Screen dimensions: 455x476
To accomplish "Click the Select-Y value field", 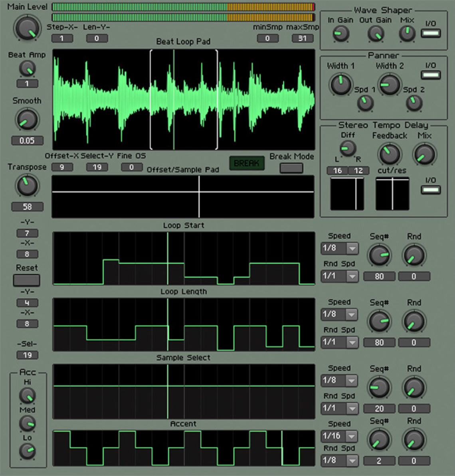I will (x=97, y=167).
